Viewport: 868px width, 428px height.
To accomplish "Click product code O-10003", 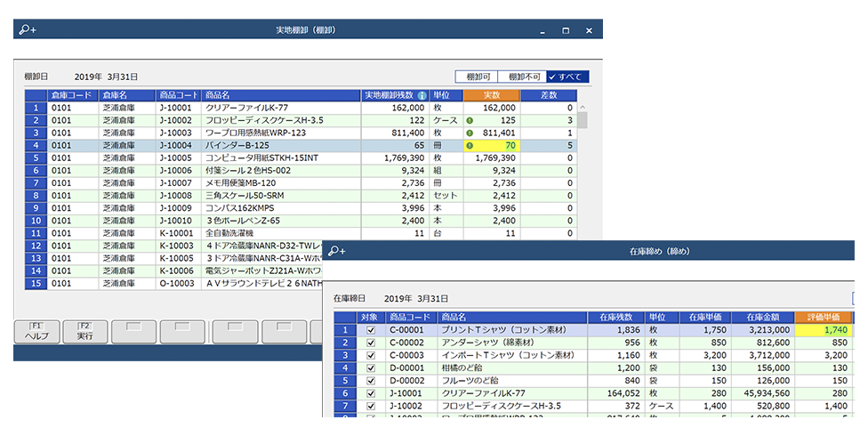I will tap(177, 284).
